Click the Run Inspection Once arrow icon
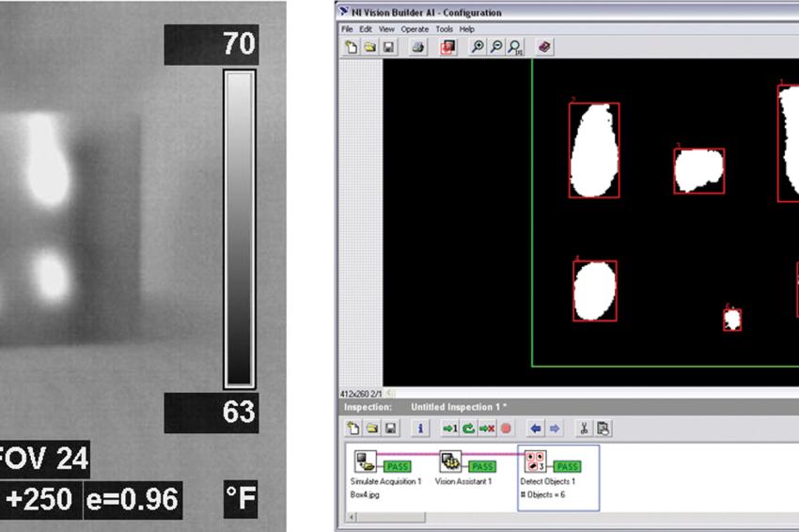This screenshot has width=799, height=532. (x=449, y=428)
